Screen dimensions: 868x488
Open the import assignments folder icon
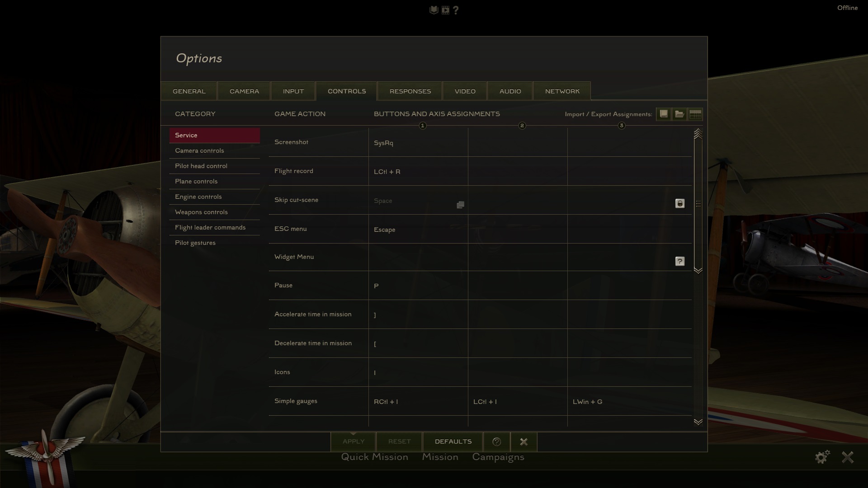coord(679,114)
